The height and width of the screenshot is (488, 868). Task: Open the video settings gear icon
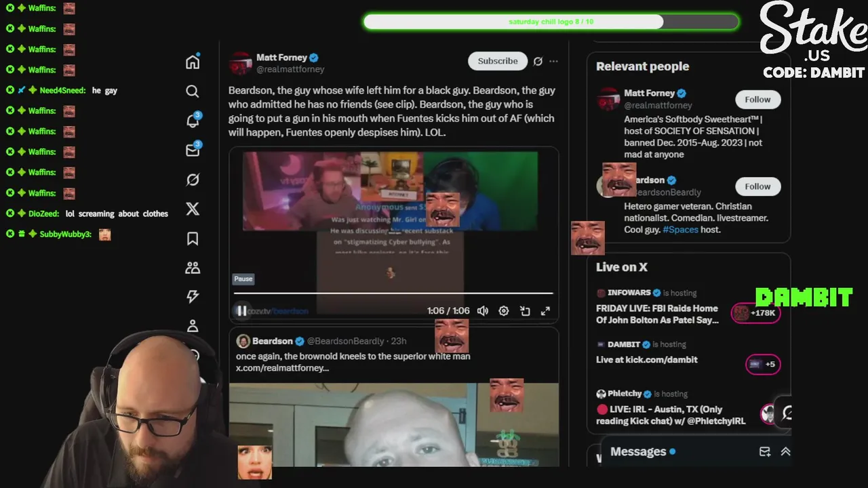tap(503, 310)
